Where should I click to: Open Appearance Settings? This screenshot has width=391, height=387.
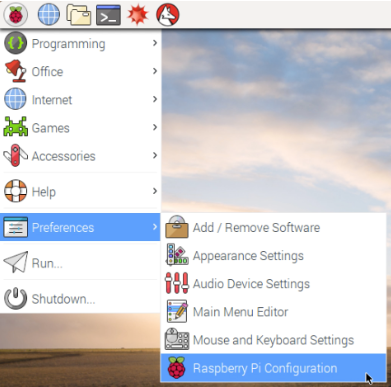273,255
